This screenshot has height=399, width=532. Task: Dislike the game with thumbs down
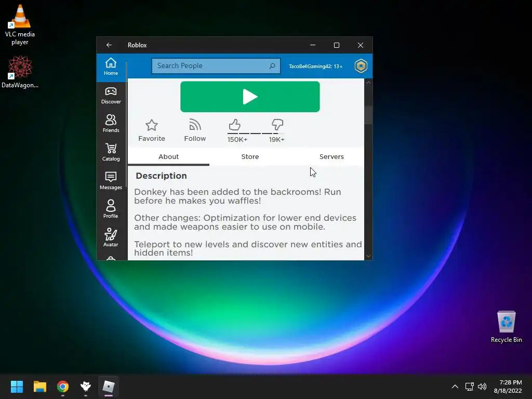[x=277, y=124]
